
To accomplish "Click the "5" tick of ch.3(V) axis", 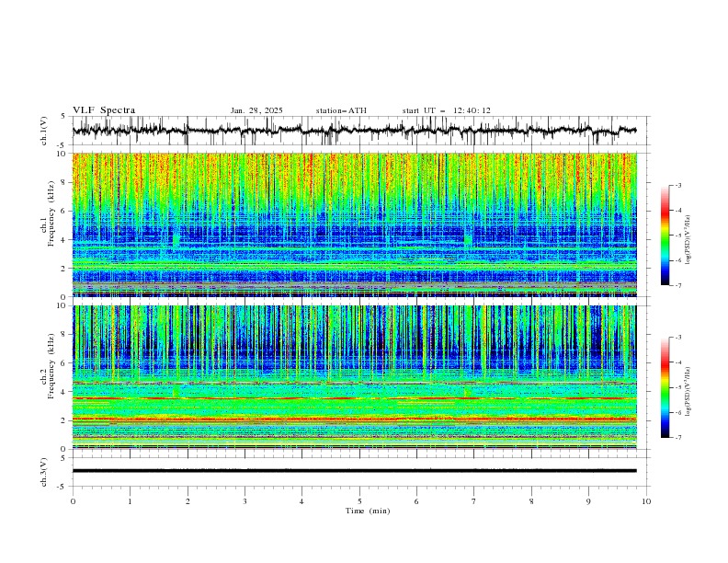I will pyautogui.click(x=63, y=458).
